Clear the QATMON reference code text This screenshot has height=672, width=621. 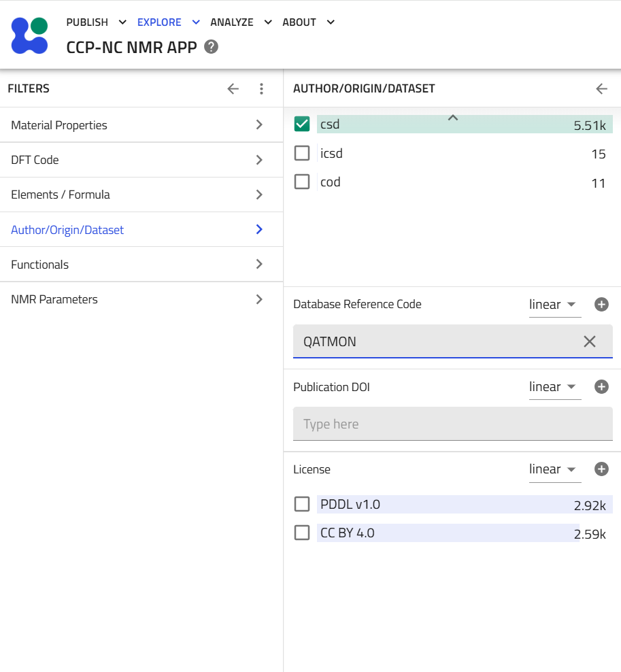click(x=590, y=341)
